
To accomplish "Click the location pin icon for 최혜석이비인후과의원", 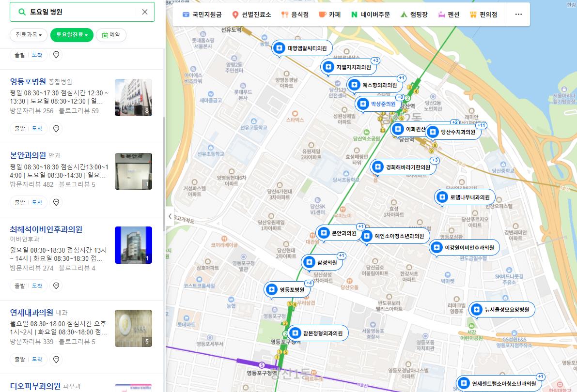I will coord(56,286).
